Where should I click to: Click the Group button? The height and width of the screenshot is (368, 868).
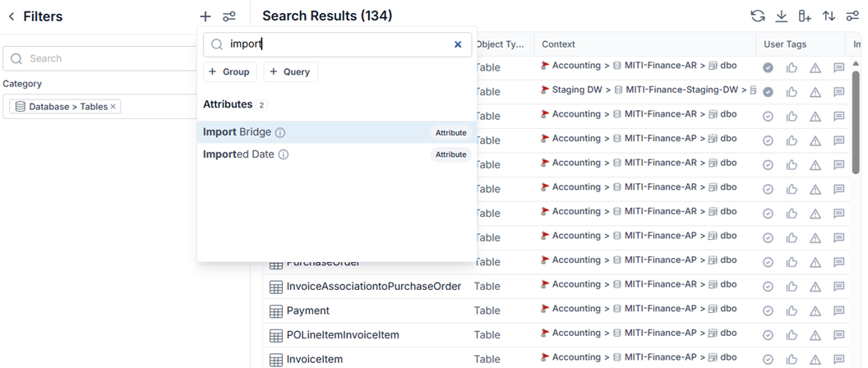[x=230, y=72]
